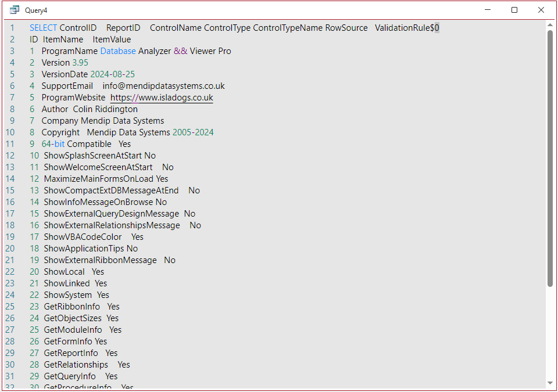Click the RowSource text
This screenshot has height=392, width=558.
tap(346, 28)
